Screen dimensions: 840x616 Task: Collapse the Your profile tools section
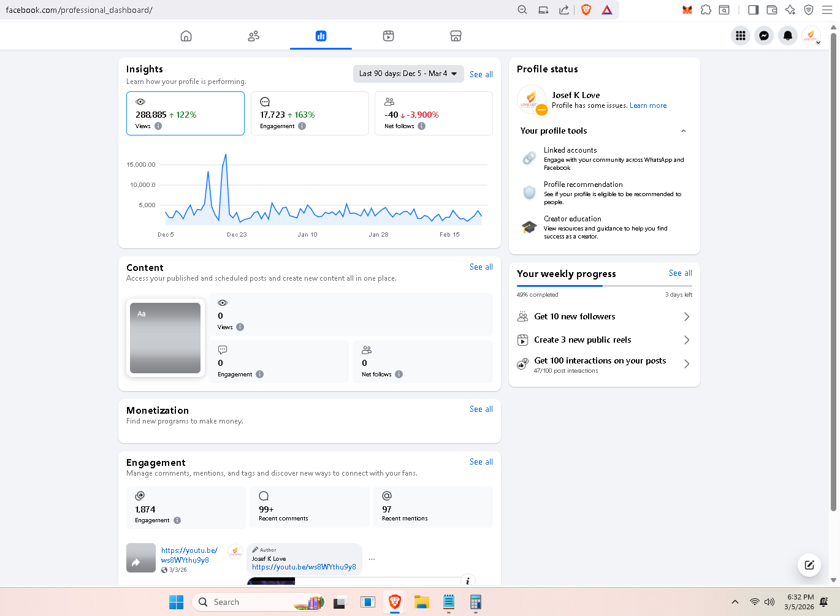pyautogui.click(x=683, y=131)
